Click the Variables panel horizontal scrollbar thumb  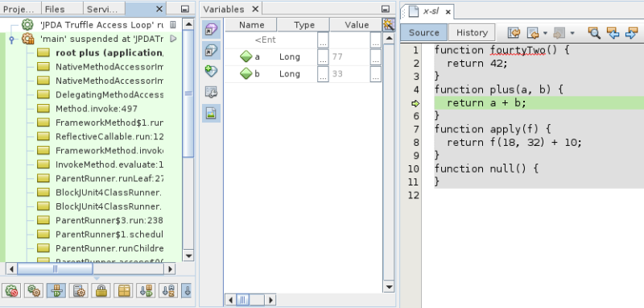pos(243,300)
